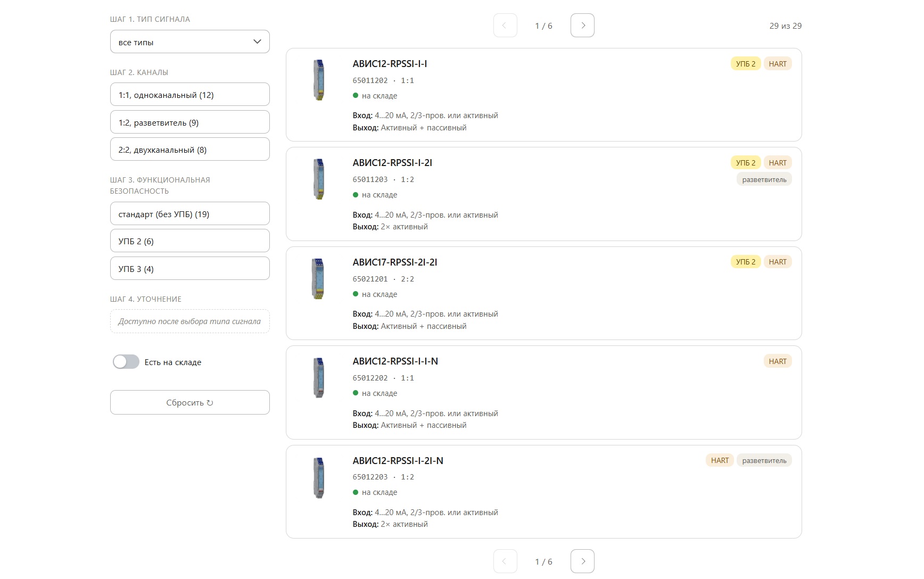Click УПБ 2 badge on АВИС12-RPSSI-I-2I

coord(745,163)
